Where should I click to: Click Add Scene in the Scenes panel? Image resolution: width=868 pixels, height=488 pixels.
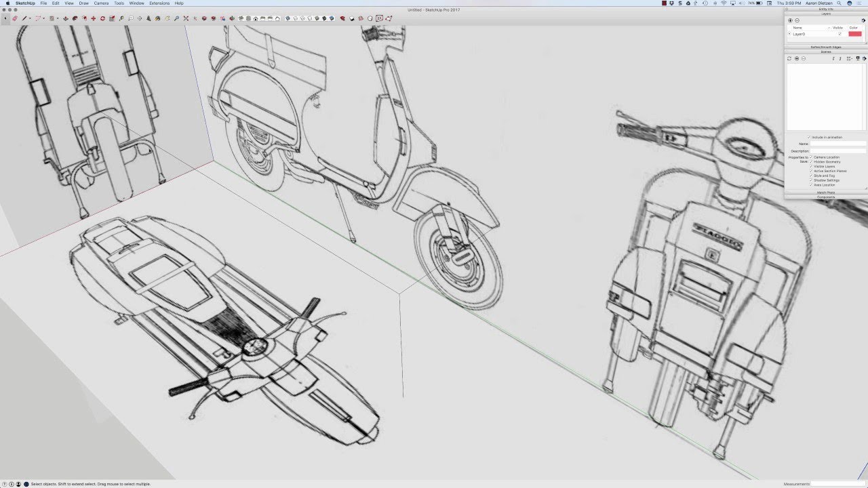796,58
